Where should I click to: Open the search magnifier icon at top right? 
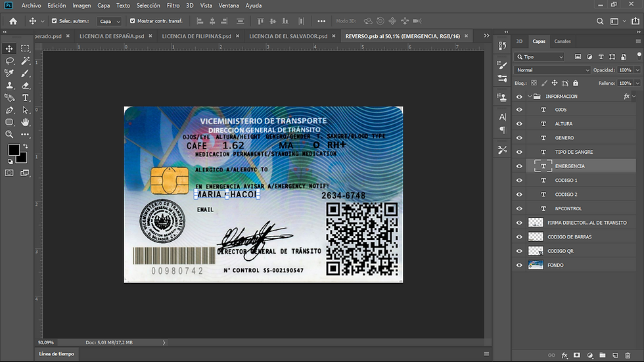click(x=600, y=21)
